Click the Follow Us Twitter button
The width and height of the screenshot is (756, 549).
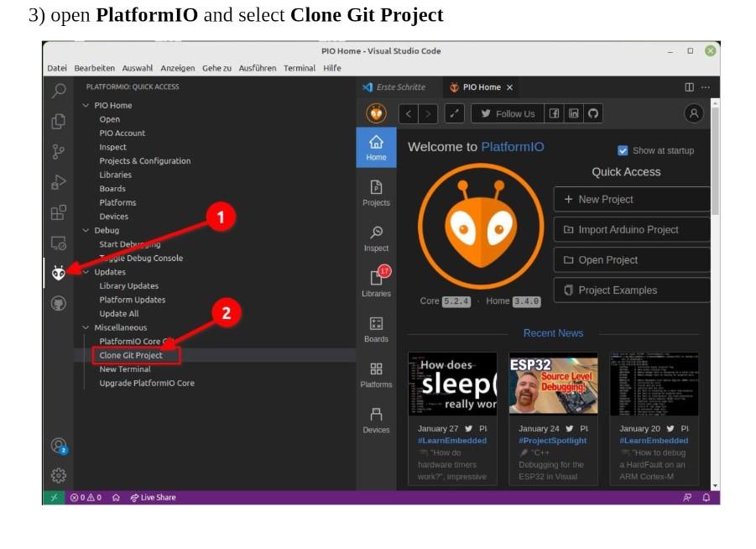508,114
